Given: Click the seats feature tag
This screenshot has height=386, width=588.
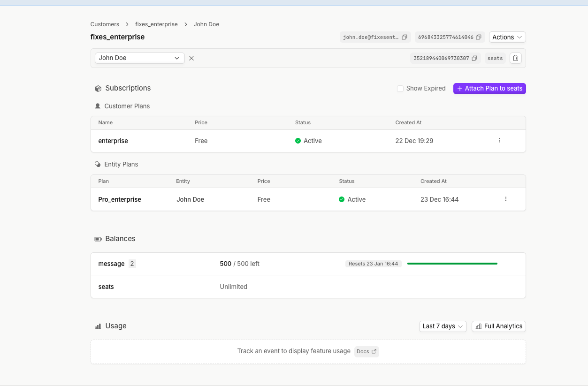Looking at the screenshot, I should [x=495, y=58].
